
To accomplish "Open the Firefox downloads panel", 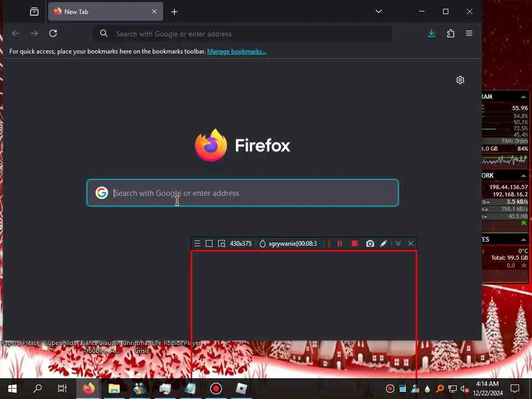I will tap(432, 33).
